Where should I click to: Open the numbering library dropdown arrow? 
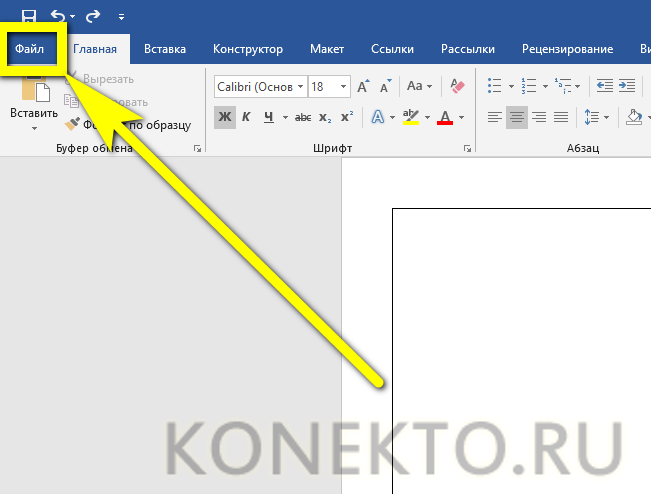click(x=545, y=86)
